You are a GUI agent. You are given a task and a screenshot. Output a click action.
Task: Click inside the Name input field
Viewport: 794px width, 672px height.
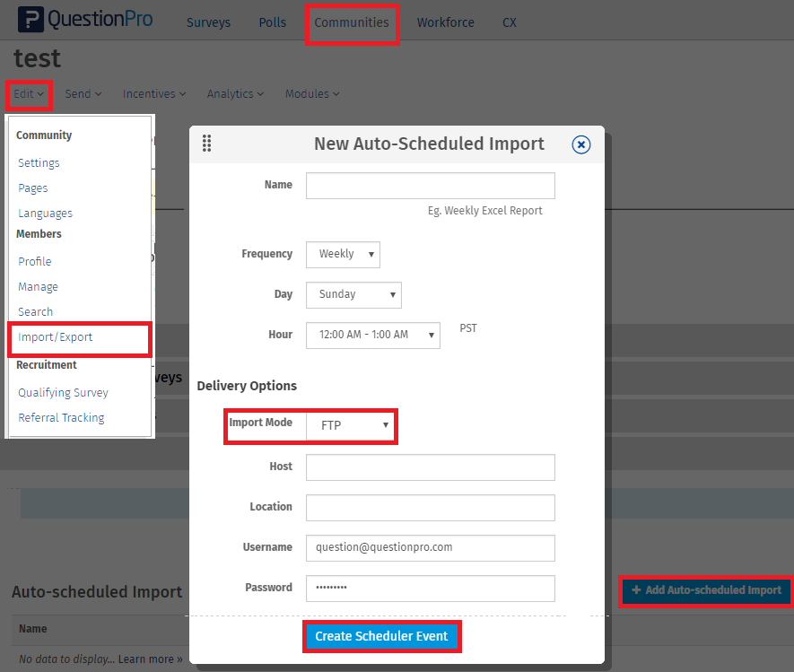430,186
